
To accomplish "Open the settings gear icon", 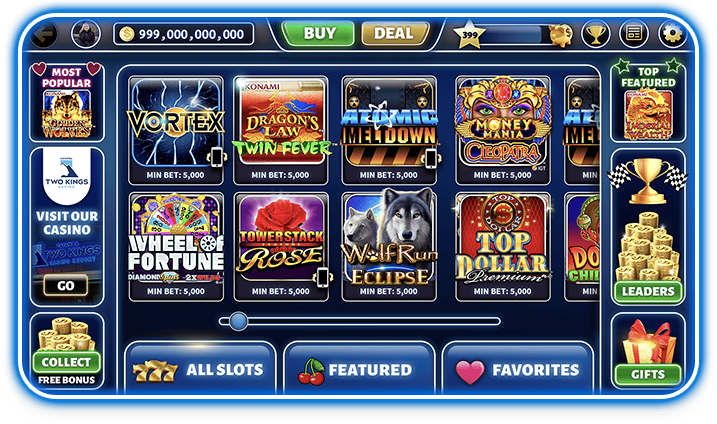I will 672,34.
